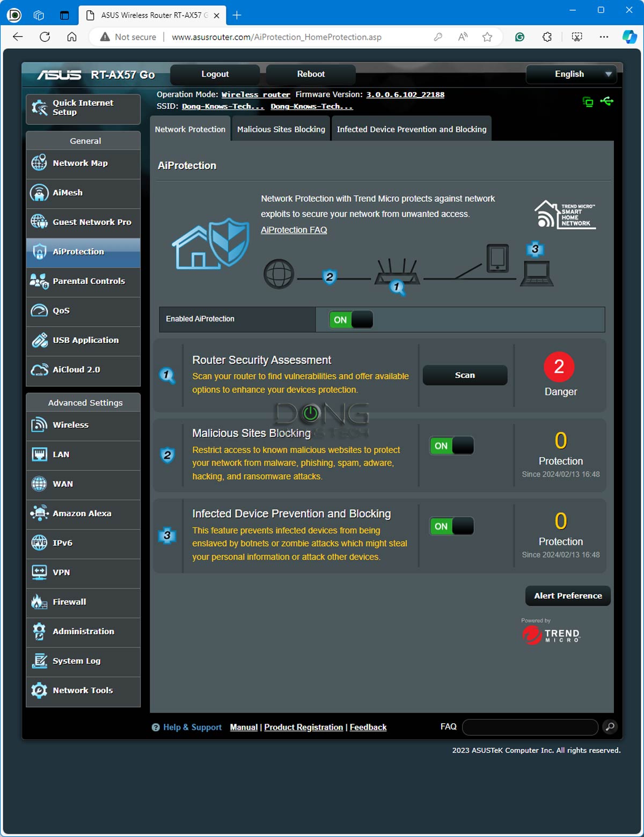Screen dimensions: 644x837
Task: Open Edge settings and more menu
Action: tap(604, 37)
